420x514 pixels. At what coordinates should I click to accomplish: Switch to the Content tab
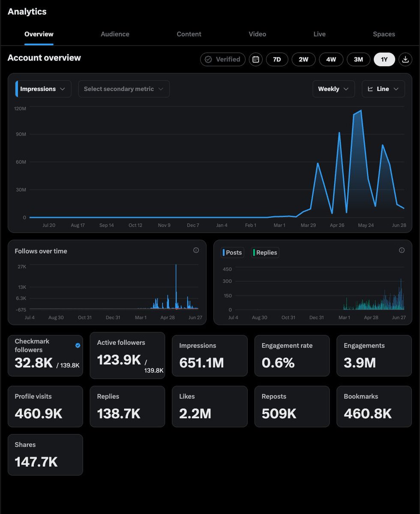point(189,34)
